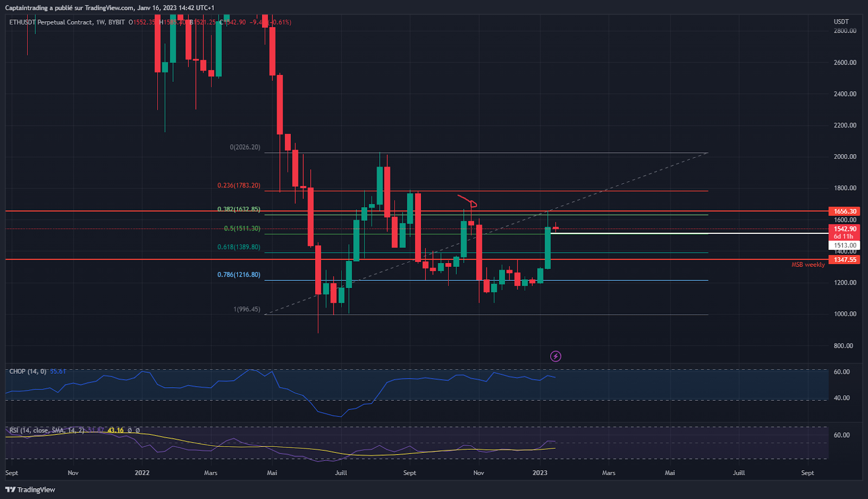868x499 pixels.
Task: Click the Mars label just after 2022
Action: 210,473
